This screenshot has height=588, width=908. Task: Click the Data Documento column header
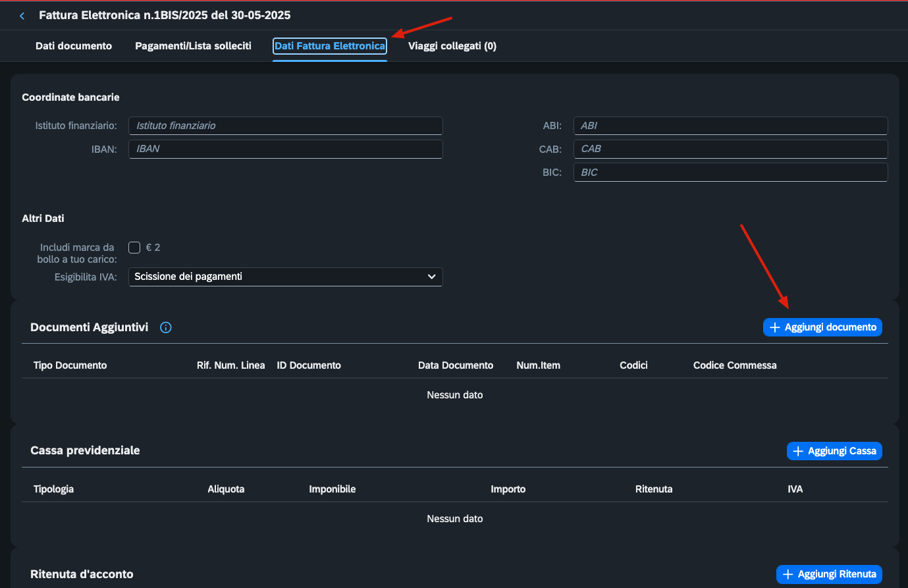click(x=456, y=365)
